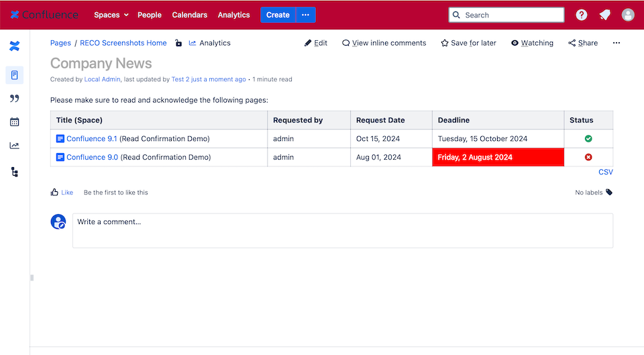
Task: Toggle the Watching page option
Action: tap(532, 43)
